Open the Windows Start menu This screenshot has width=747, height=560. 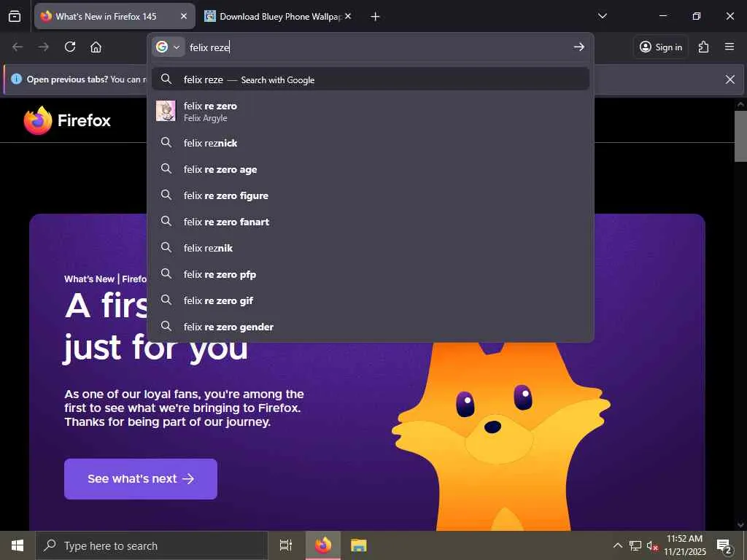pos(18,545)
